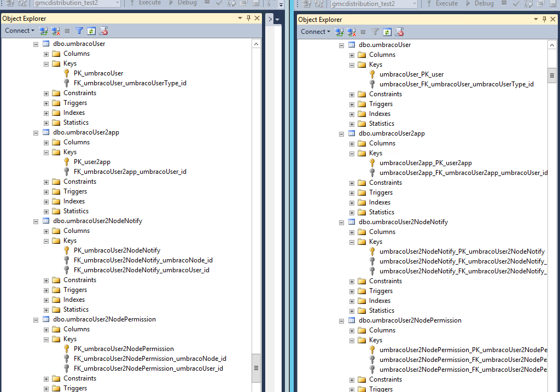Click Filter icon in left Object Explorer
This screenshot has width=560, height=392.
pos(79,31)
